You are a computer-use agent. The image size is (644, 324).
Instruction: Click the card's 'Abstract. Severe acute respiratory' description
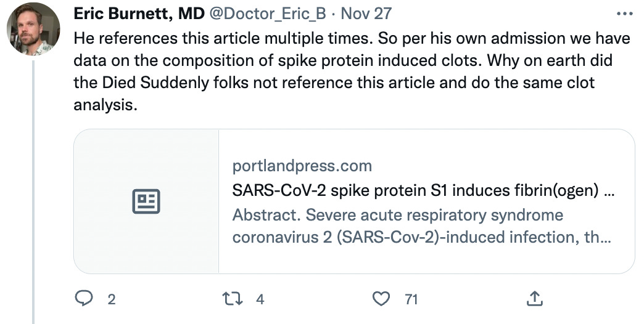pos(397,216)
